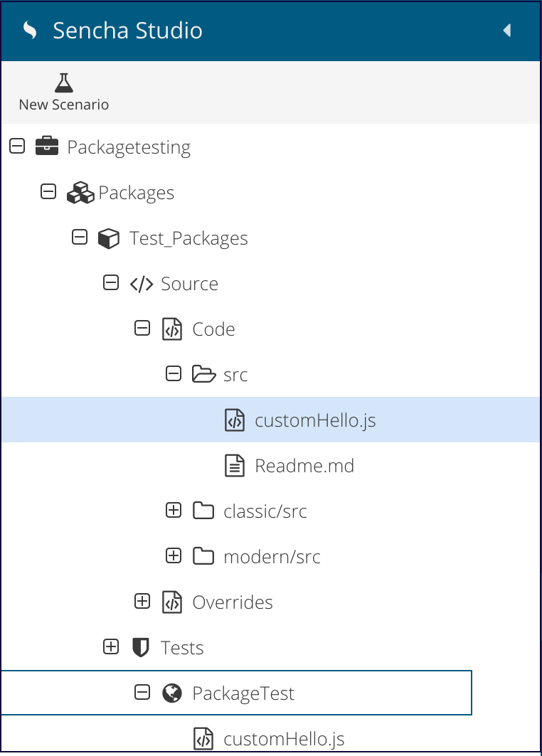Click the Source code brackets icon
The width and height of the screenshot is (542, 756).
point(142,284)
